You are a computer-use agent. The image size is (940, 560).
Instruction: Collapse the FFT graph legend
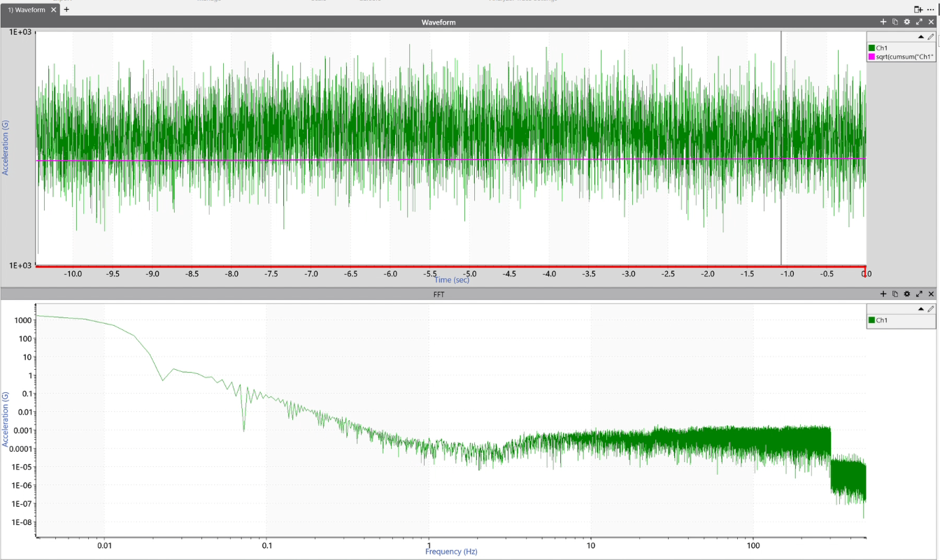(x=921, y=309)
